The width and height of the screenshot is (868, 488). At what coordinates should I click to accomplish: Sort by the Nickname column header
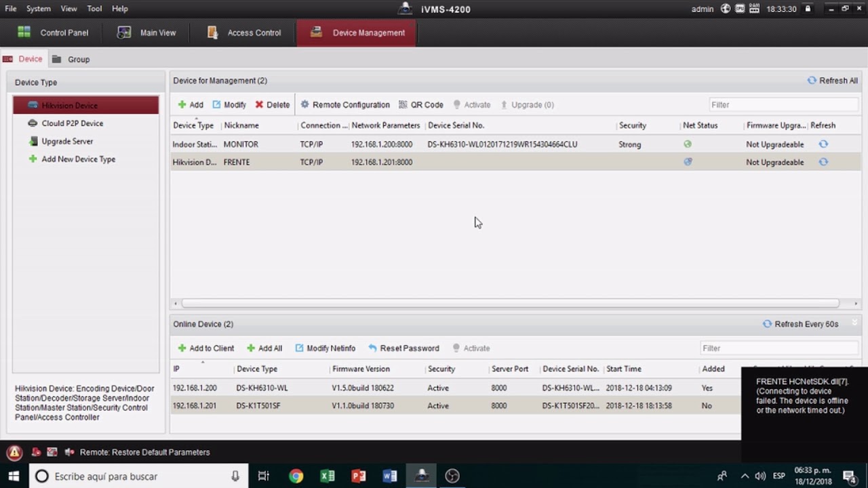241,125
